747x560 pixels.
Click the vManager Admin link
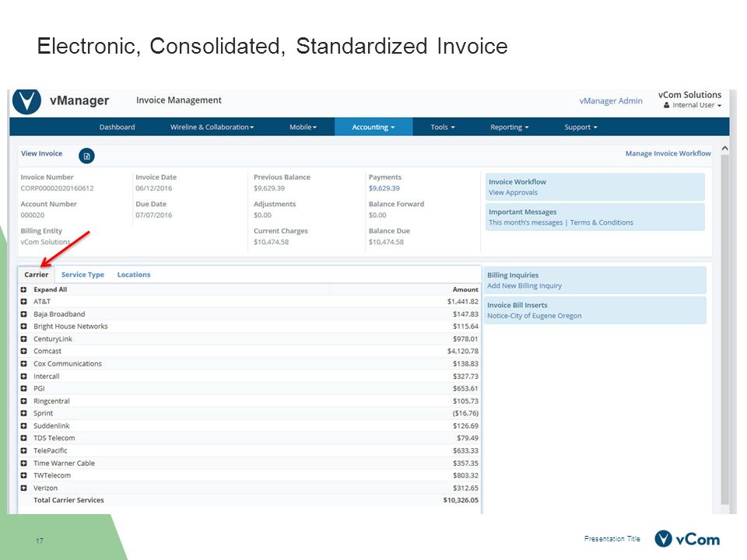point(611,101)
